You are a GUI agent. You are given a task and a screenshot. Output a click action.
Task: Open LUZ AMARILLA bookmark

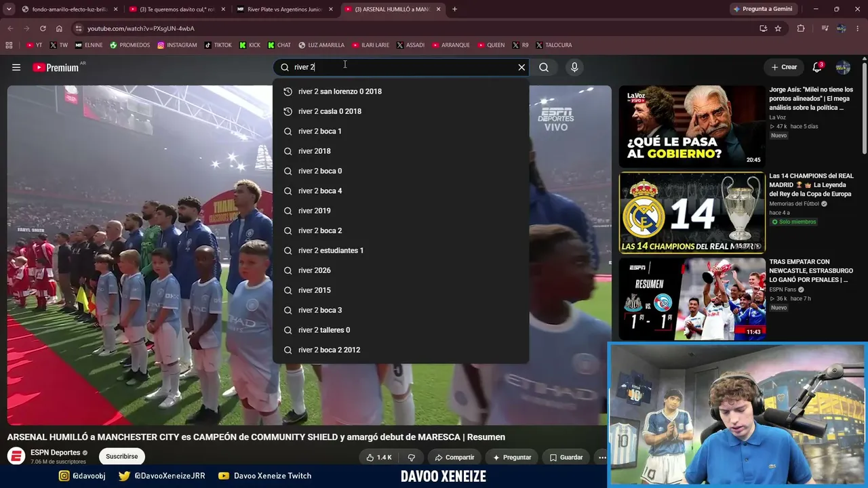pyautogui.click(x=321, y=45)
